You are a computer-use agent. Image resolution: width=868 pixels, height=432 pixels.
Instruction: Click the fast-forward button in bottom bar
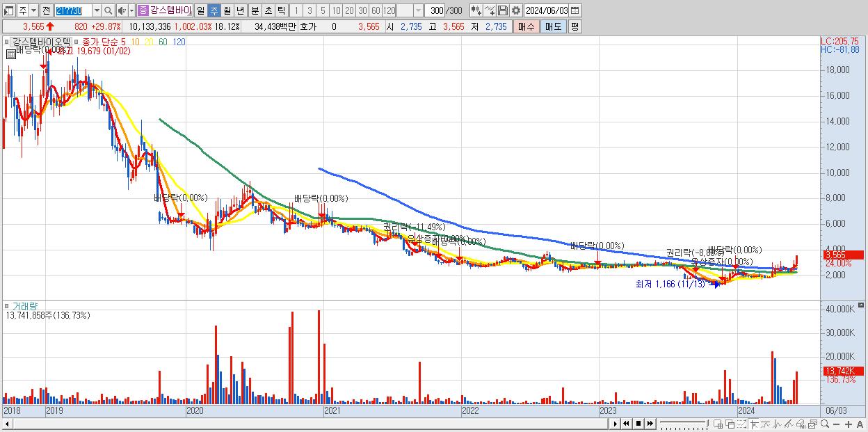click(x=650, y=424)
